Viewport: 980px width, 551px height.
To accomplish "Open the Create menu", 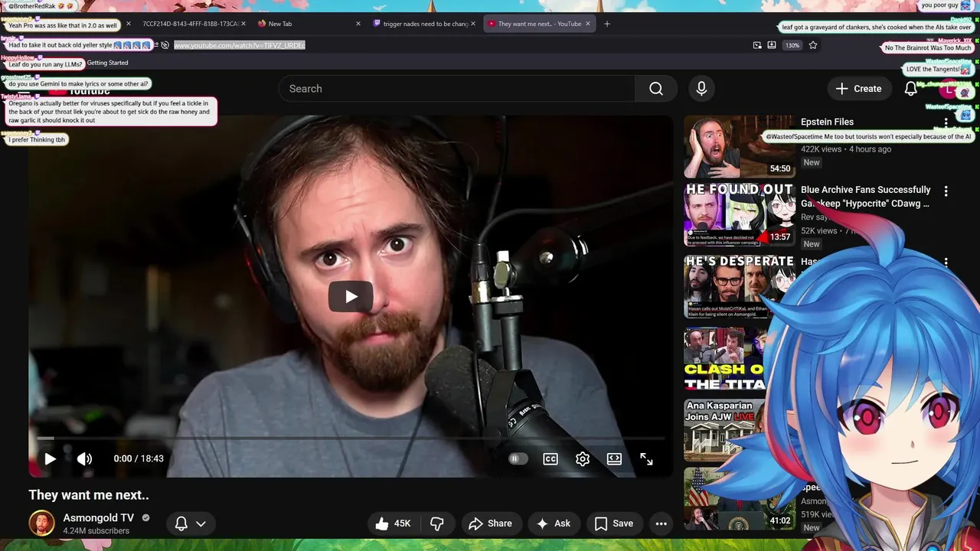I will [x=859, y=89].
